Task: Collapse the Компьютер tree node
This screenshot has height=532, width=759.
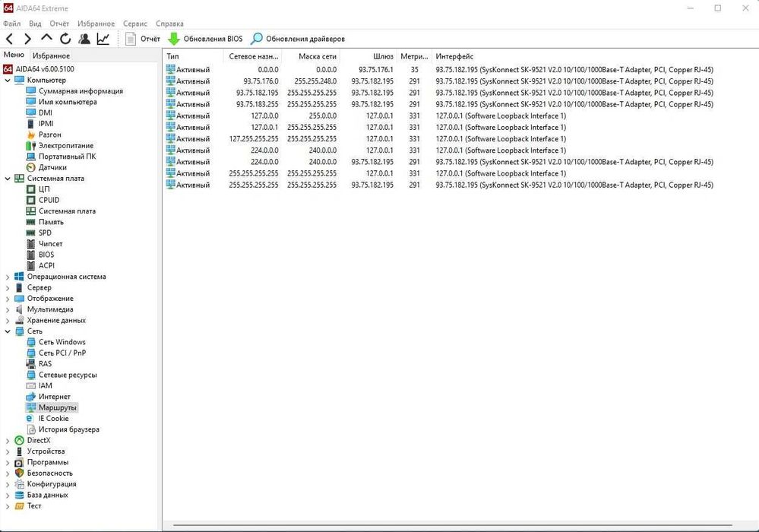Action: pos(8,81)
